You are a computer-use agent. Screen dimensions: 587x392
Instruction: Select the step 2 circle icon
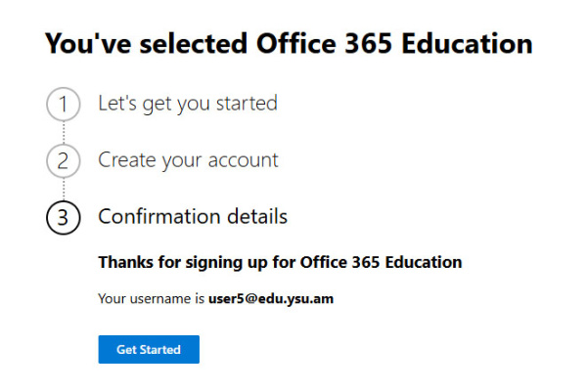63,160
